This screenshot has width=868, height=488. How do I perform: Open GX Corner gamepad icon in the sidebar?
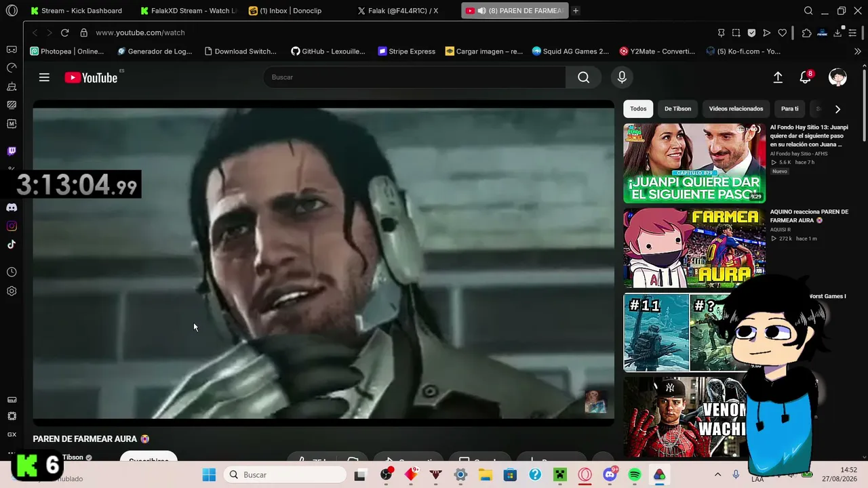tap(12, 49)
